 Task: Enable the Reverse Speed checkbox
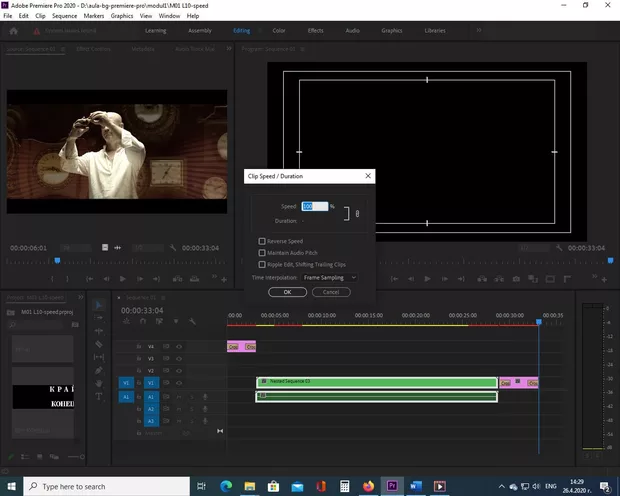(x=262, y=241)
